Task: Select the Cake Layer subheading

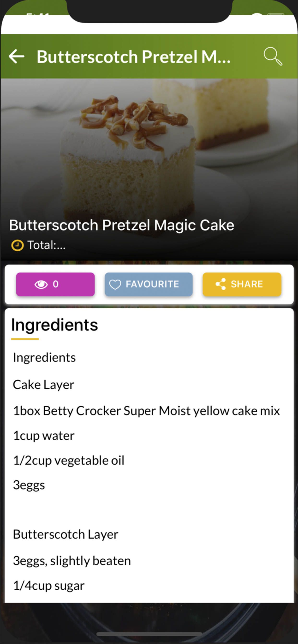Action: point(44,385)
